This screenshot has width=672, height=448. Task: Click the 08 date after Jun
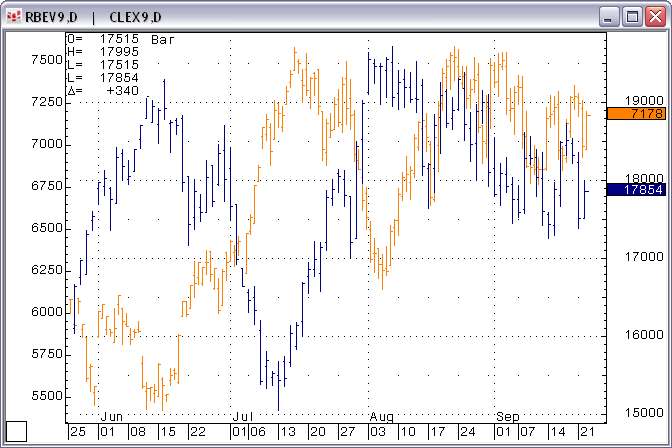click(x=138, y=432)
